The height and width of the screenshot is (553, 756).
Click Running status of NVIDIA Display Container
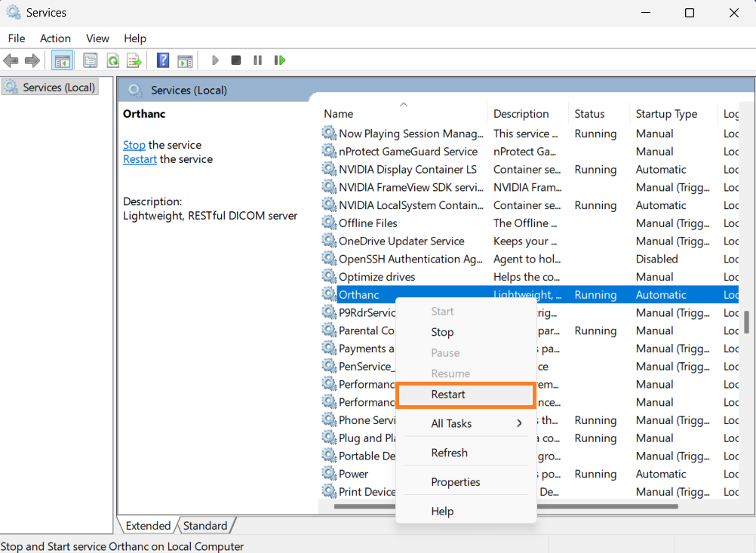(595, 170)
